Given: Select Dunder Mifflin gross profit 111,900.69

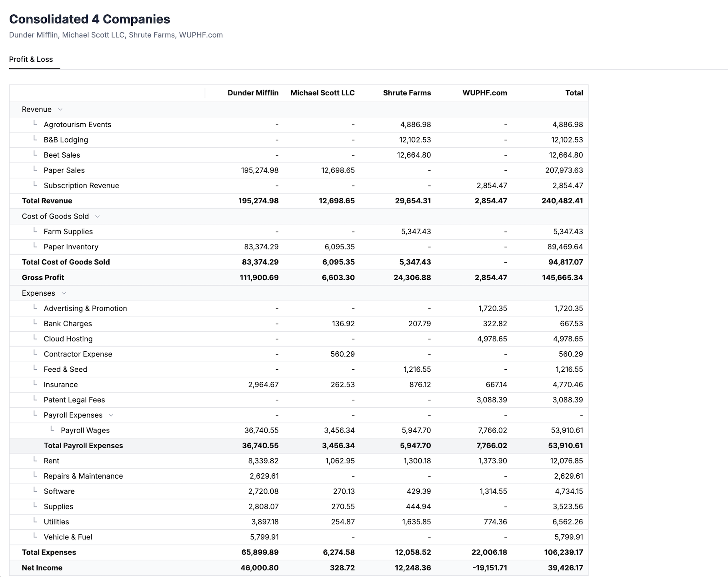Looking at the screenshot, I should [x=259, y=278].
